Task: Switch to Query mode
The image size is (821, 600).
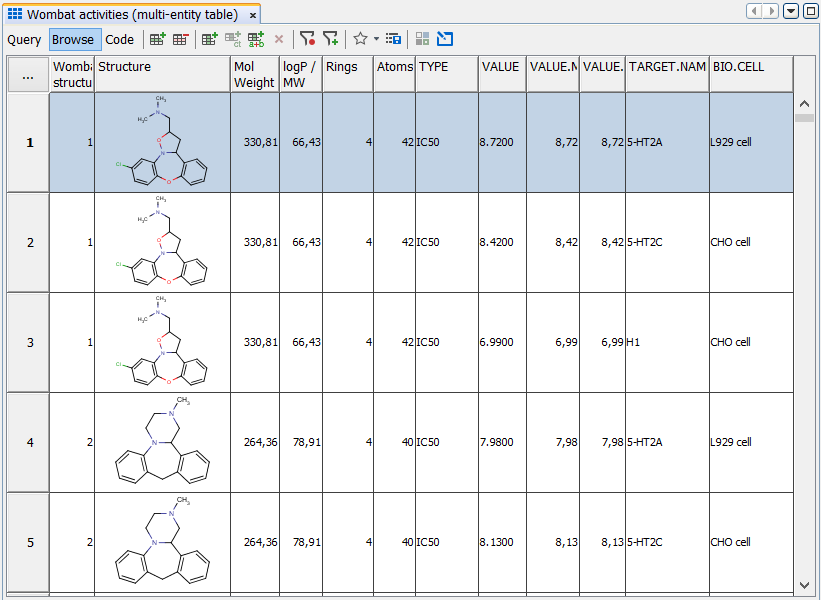Action: pyautogui.click(x=24, y=40)
